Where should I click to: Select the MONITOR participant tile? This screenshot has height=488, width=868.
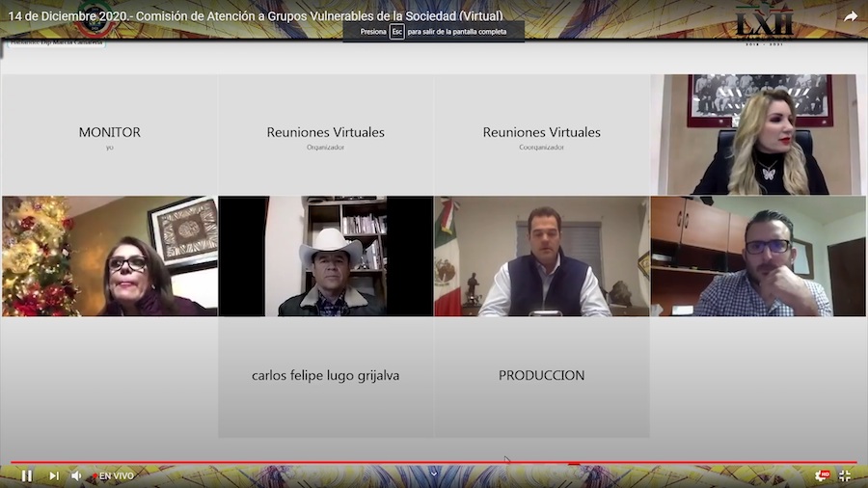tap(109, 135)
